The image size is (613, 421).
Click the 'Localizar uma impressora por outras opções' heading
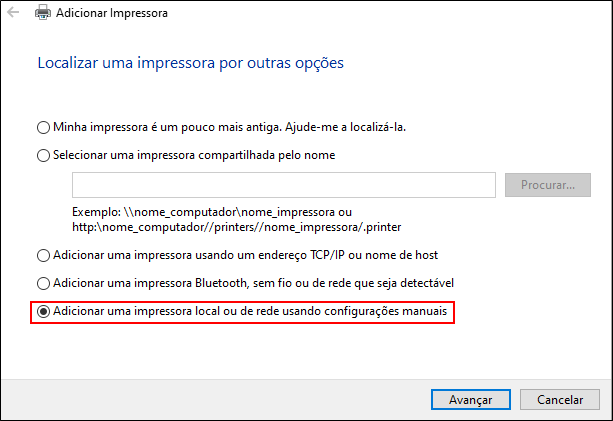(x=190, y=63)
